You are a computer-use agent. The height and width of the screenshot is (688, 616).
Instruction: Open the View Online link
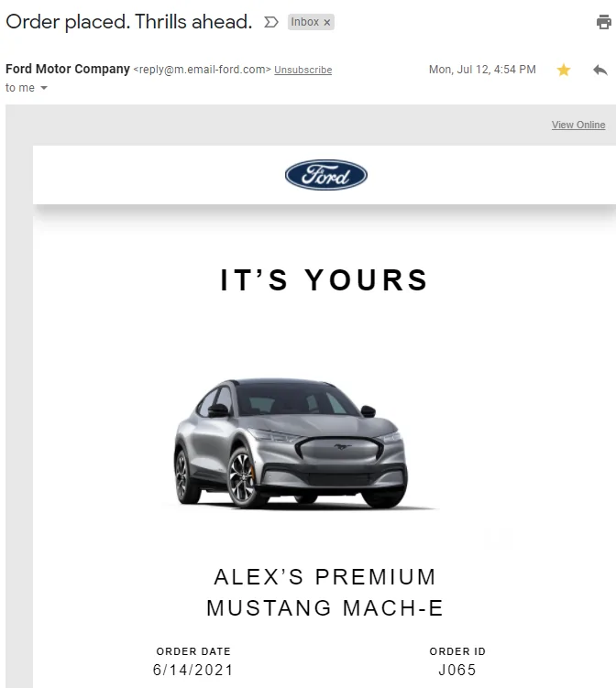(578, 125)
